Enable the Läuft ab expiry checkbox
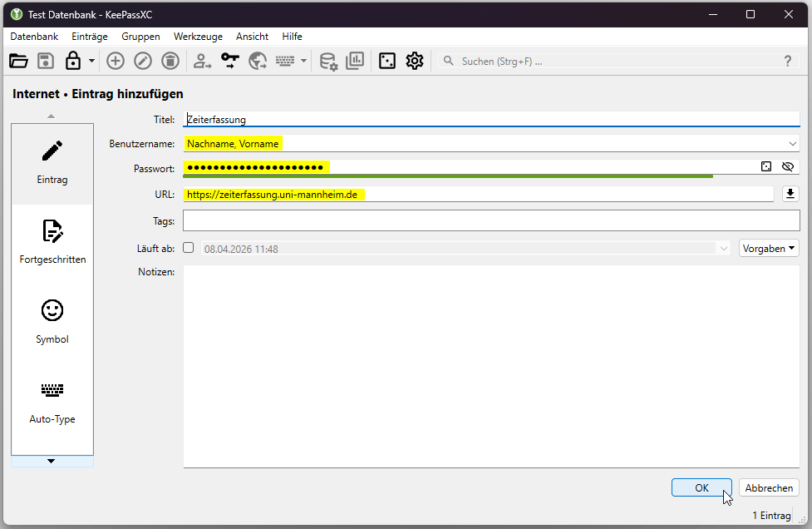The height and width of the screenshot is (529, 812). (x=189, y=248)
